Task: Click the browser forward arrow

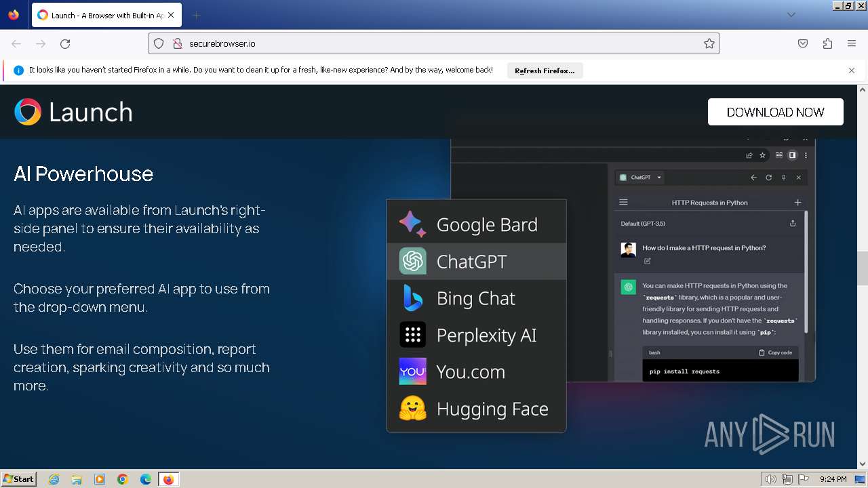Action: [41, 43]
